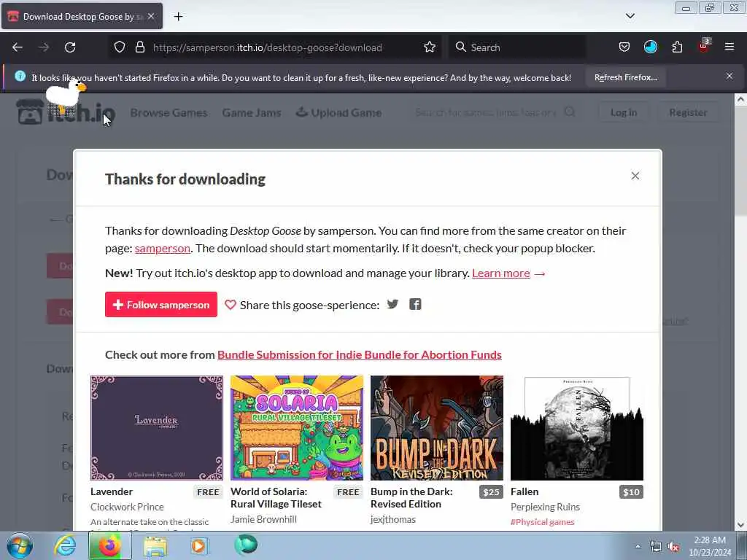Image resolution: width=747 pixels, height=560 pixels.
Task: Open the Bump in the Dark thumbnail
Action: (x=437, y=427)
